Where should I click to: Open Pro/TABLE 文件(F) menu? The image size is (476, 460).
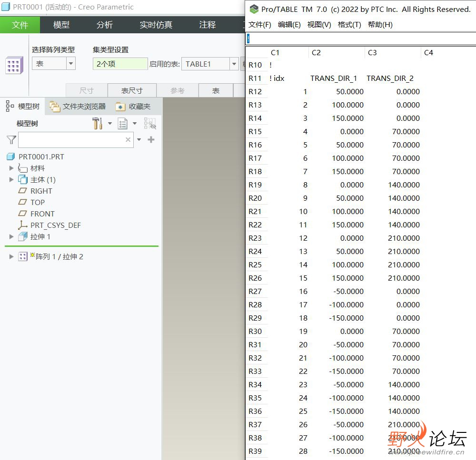coord(259,25)
